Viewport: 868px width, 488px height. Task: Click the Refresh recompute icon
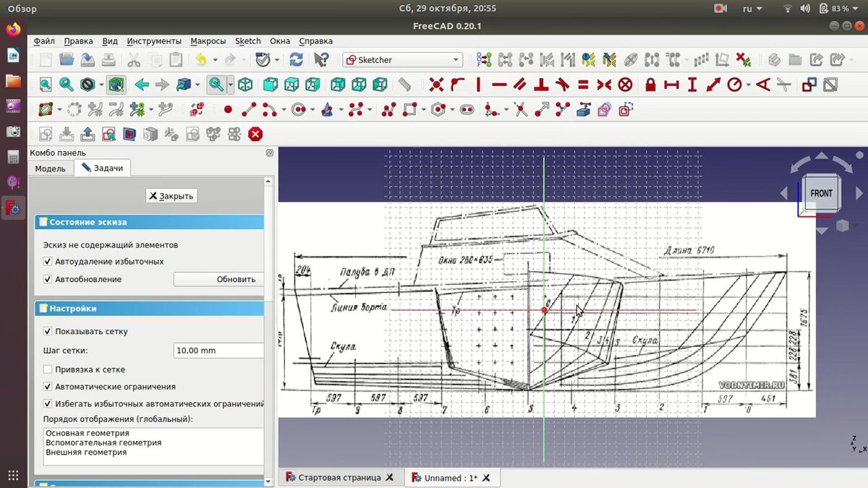point(296,60)
